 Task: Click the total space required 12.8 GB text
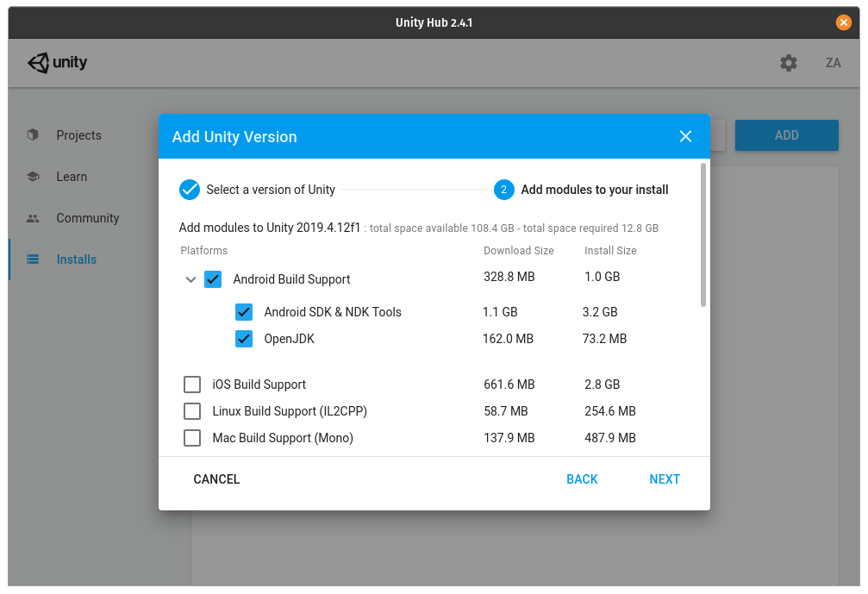590,228
